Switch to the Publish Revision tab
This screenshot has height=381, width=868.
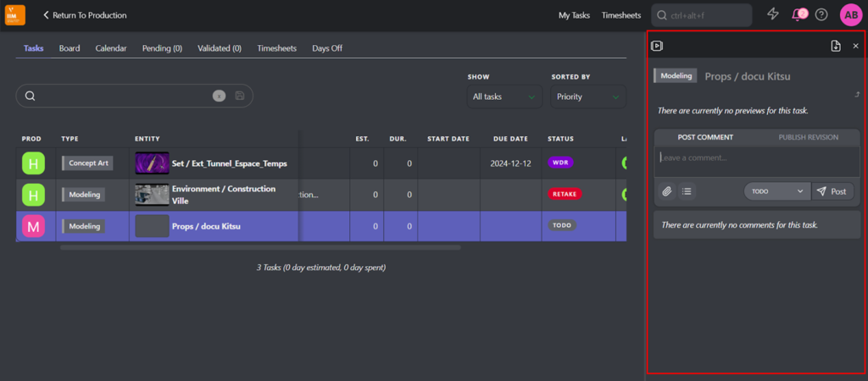click(x=808, y=137)
